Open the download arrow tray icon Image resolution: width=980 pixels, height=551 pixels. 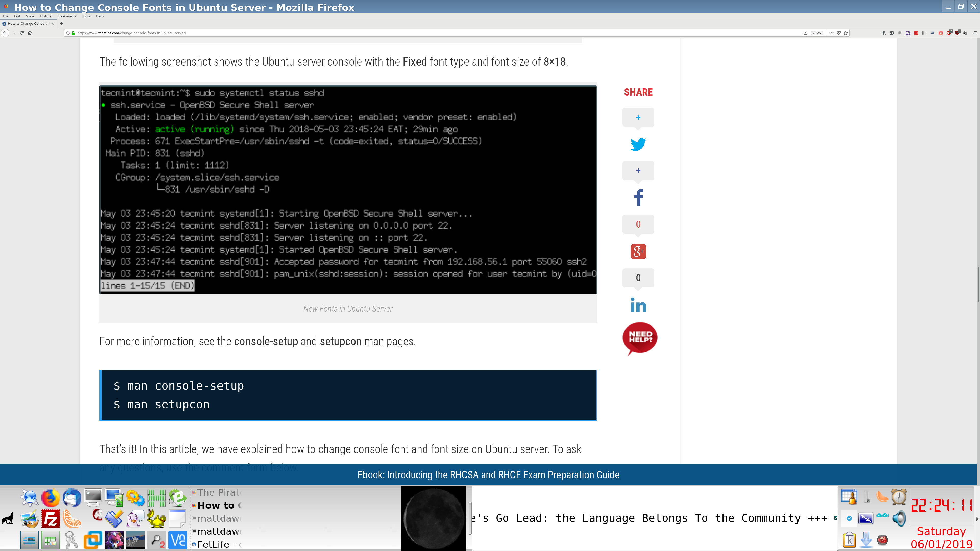pos(866,540)
